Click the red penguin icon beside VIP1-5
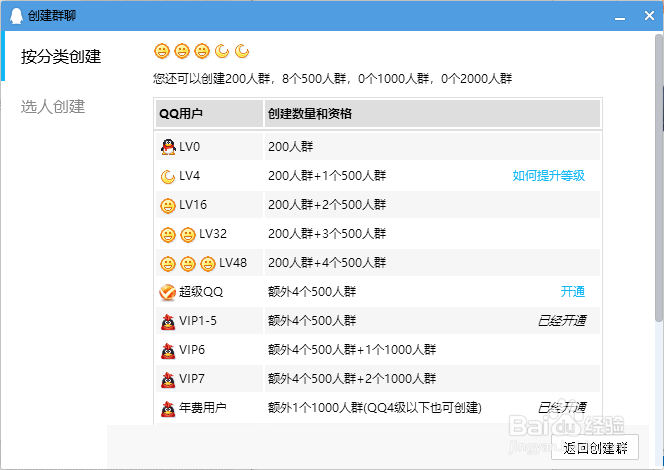This screenshot has height=470, width=664. point(168,322)
